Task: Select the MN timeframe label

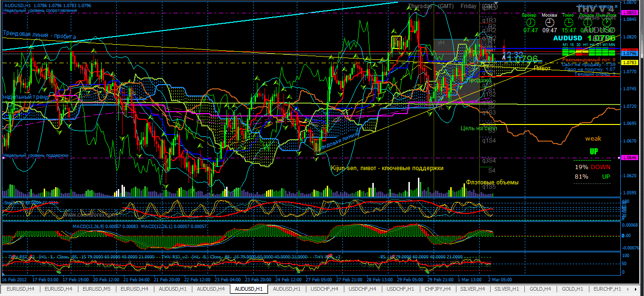Action: click(x=612, y=45)
